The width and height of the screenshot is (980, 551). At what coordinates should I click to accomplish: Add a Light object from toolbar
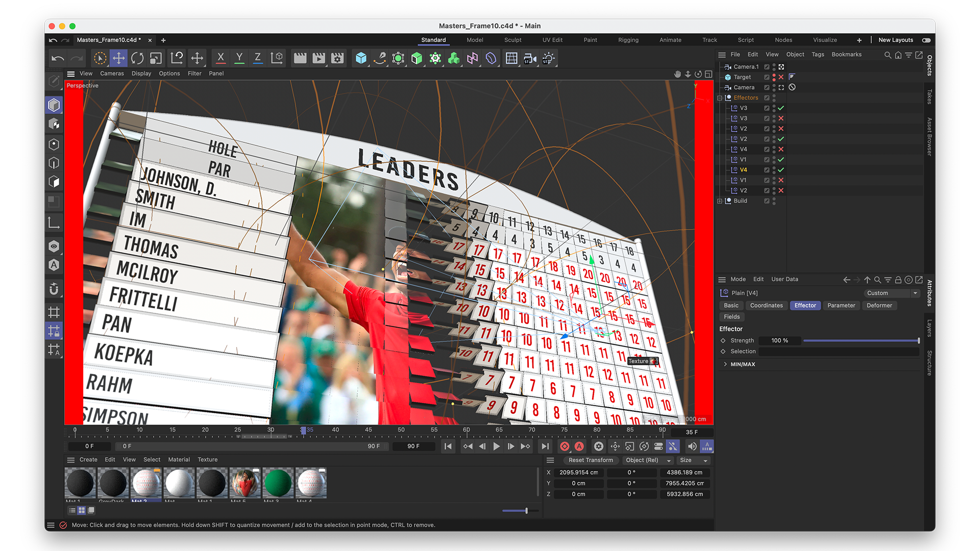coord(548,58)
